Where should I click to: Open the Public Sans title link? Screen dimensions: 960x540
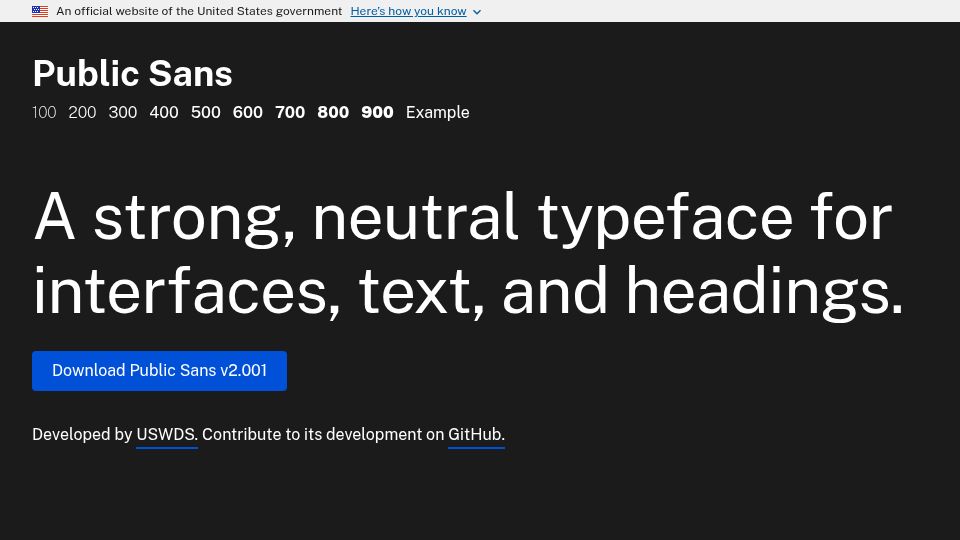[133, 73]
